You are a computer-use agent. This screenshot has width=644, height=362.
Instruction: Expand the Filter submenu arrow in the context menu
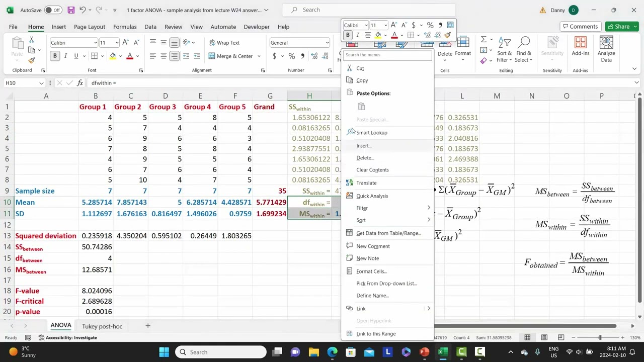point(429,208)
